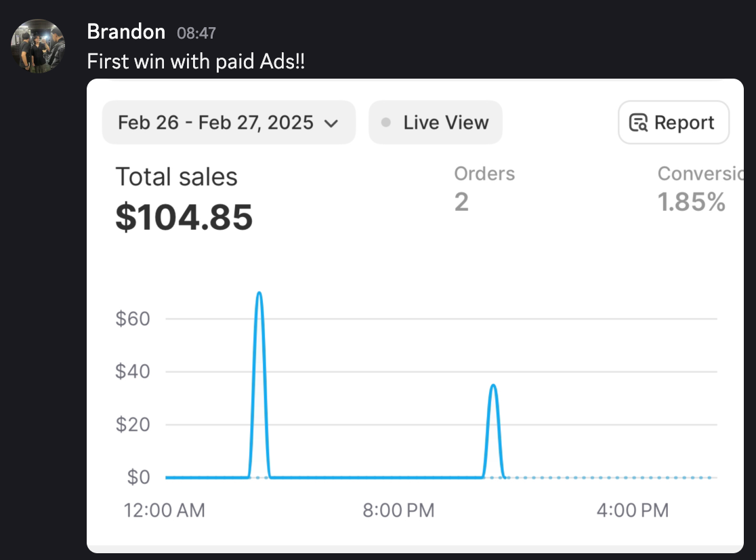The image size is (756, 560).
Task: Click the Brandon username
Action: coord(126,32)
